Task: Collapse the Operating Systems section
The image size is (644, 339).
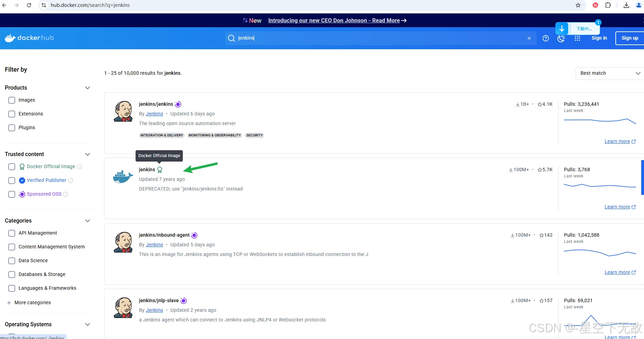Action: tap(88, 325)
